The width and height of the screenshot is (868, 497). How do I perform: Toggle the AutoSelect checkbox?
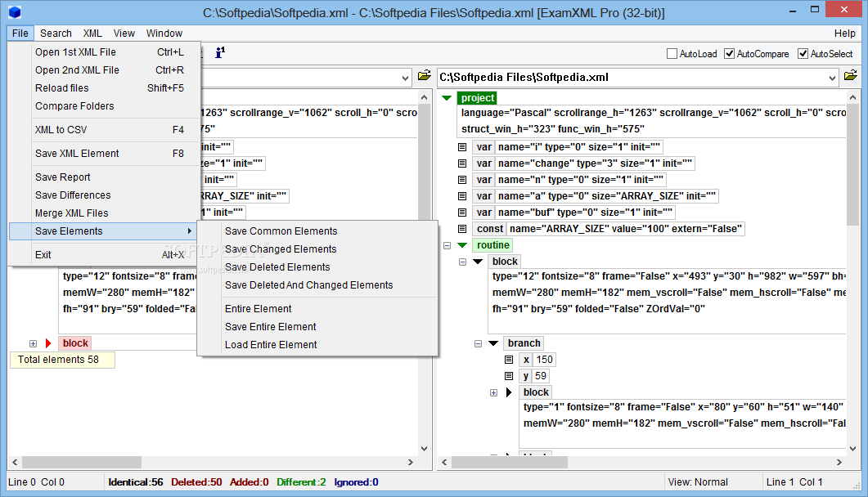803,54
